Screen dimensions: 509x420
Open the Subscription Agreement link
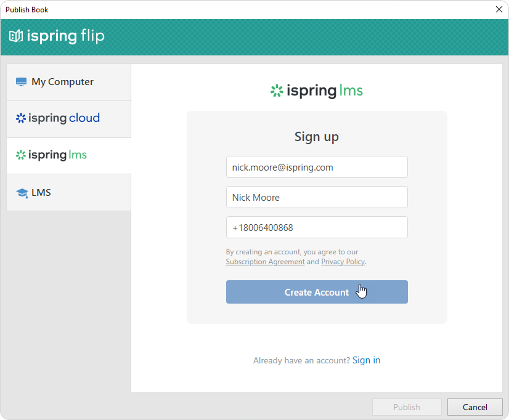click(x=265, y=262)
